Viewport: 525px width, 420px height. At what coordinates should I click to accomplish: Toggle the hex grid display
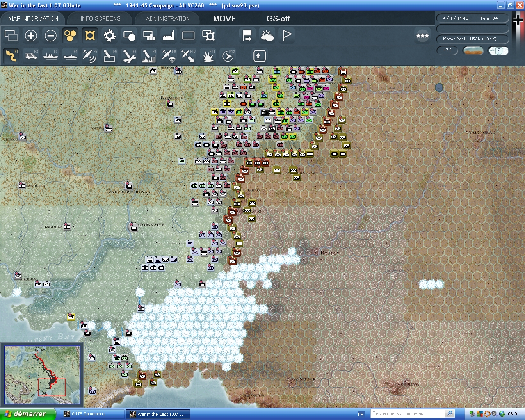[x=70, y=36]
